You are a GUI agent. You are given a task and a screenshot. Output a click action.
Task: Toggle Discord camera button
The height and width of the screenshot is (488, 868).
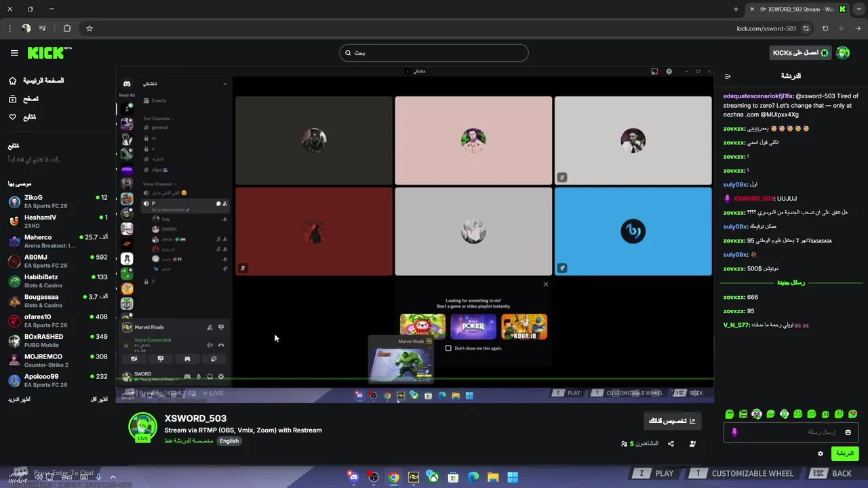(134, 359)
